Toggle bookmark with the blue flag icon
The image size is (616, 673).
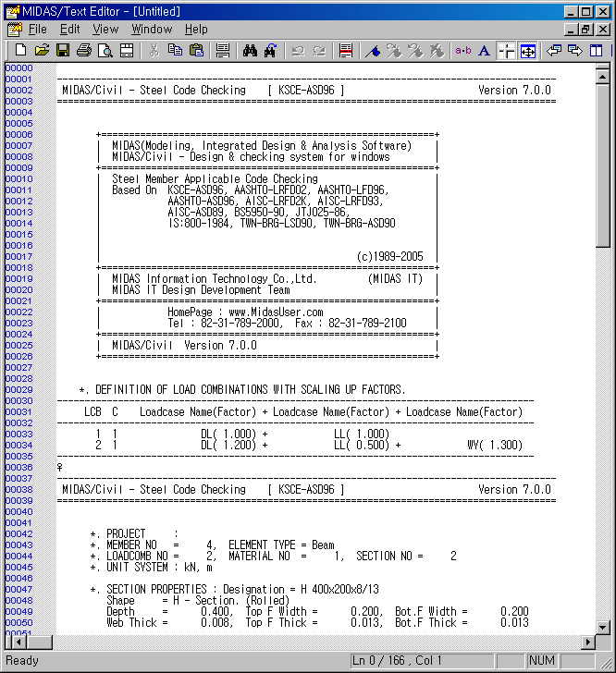tap(373, 51)
